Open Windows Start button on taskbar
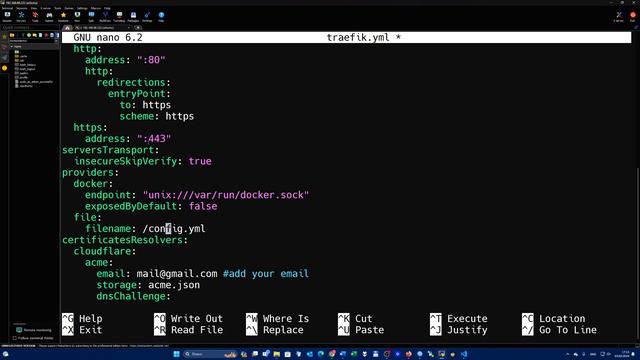Image resolution: width=640 pixels, height=360 pixels. point(176,354)
